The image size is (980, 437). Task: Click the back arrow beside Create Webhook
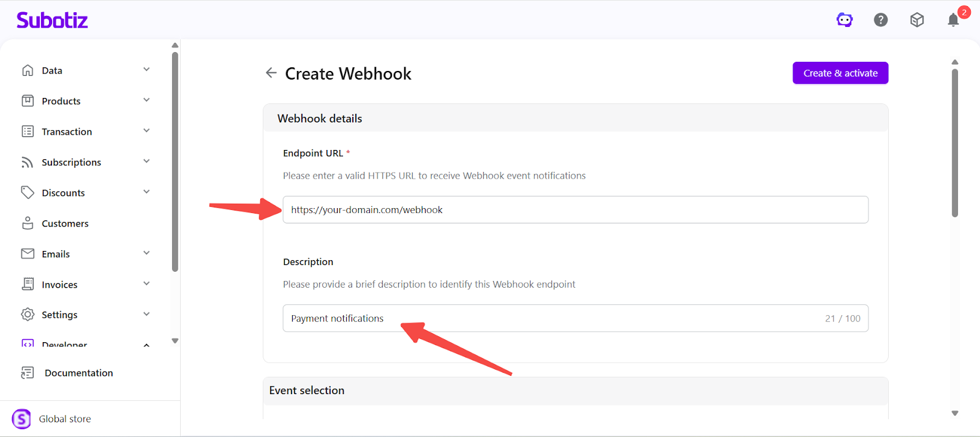pyautogui.click(x=271, y=73)
